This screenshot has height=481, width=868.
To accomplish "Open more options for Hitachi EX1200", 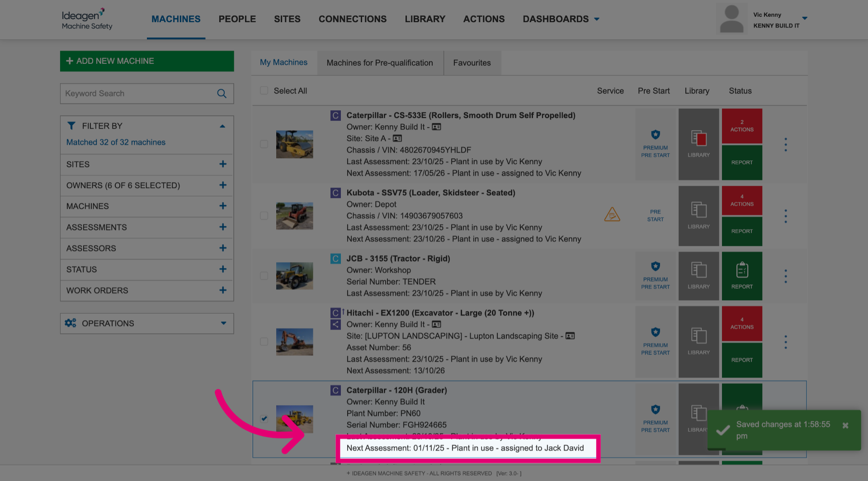I will (786, 342).
